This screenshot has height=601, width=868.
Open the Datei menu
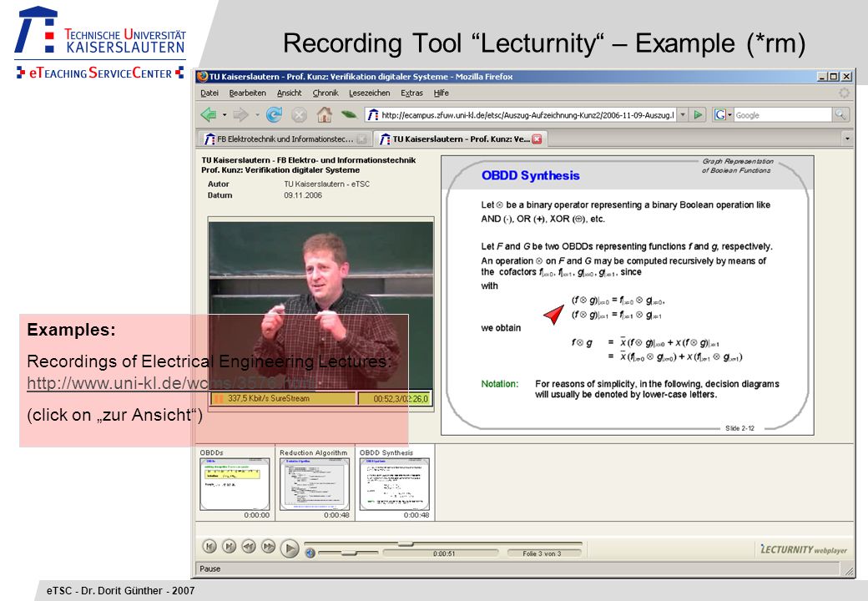click(209, 93)
